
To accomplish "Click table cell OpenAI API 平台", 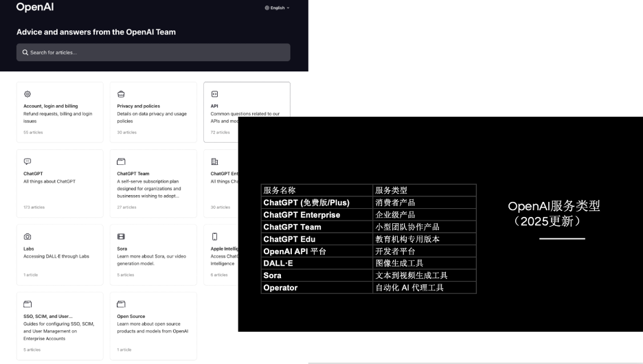I will pos(317,251).
